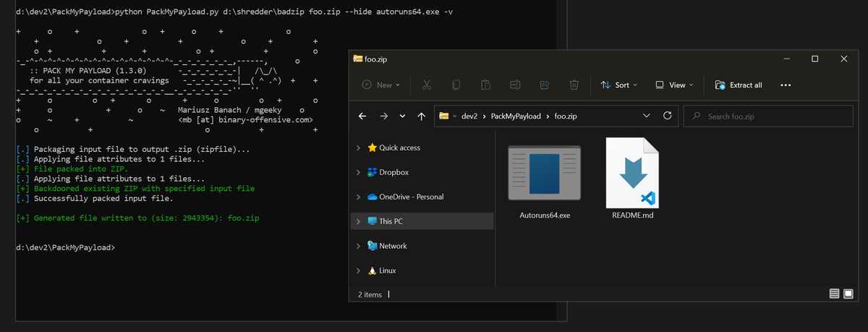The width and height of the screenshot is (868, 332).
Task: Switch to details view icon in status bar
Action: 834,294
